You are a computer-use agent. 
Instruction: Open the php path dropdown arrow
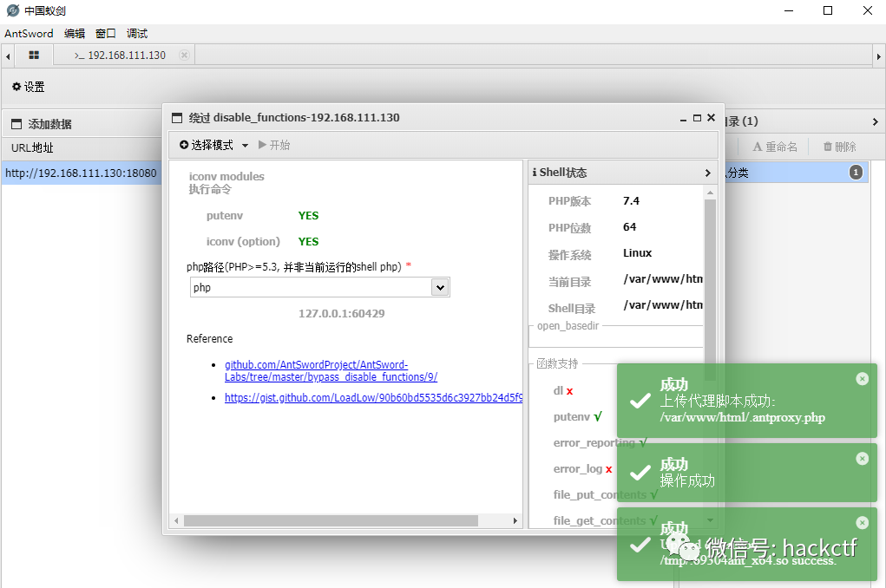[440, 288]
